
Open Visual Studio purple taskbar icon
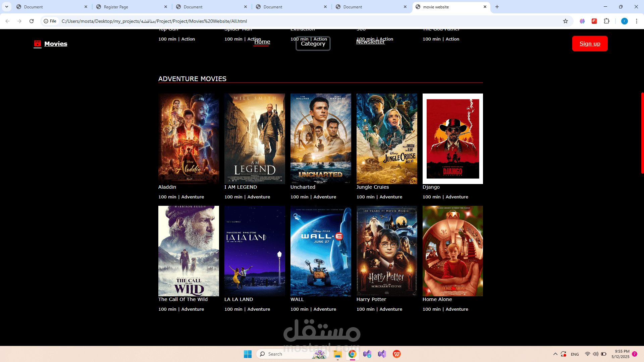pos(382,354)
